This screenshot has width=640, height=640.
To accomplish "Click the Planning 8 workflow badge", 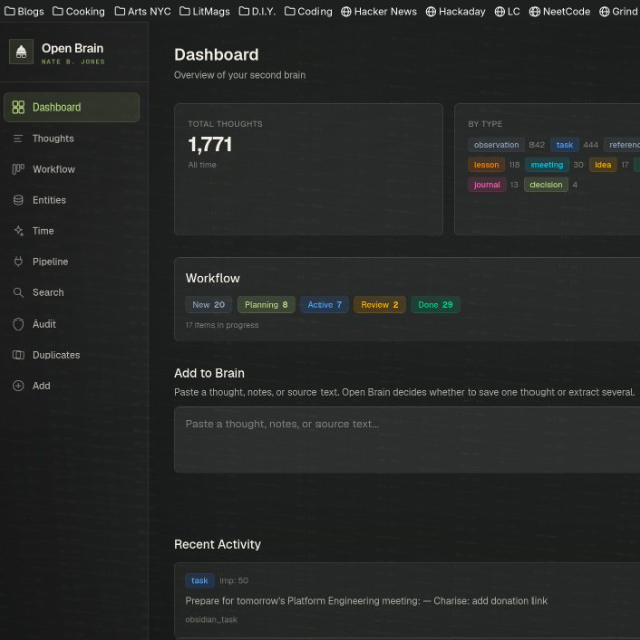I will coord(266,305).
